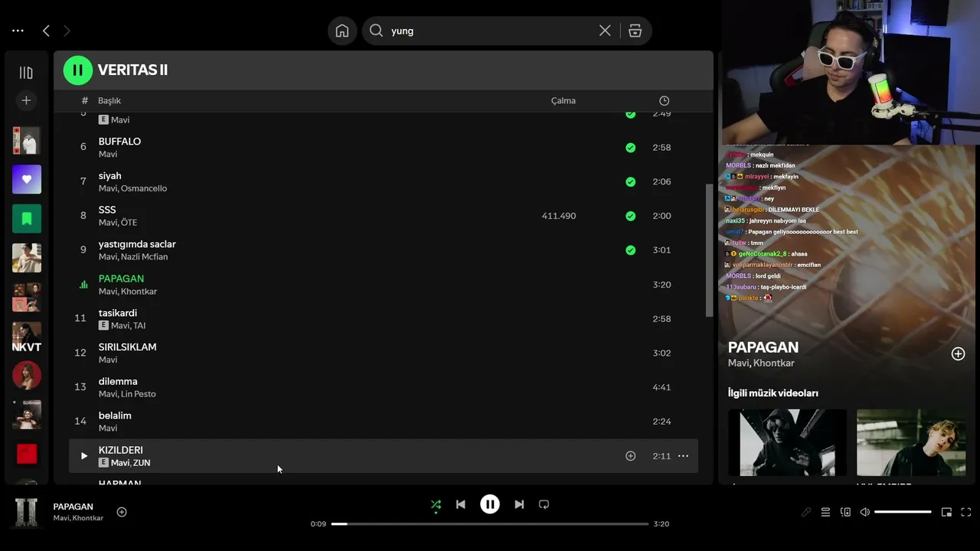Go back with the back arrow
980x551 pixels.
(x=46, y=31)
